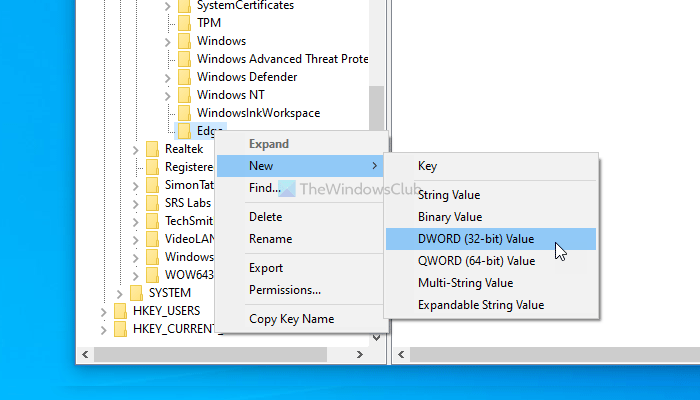Create a new Expandable String Value

click(x=491, y=305)
